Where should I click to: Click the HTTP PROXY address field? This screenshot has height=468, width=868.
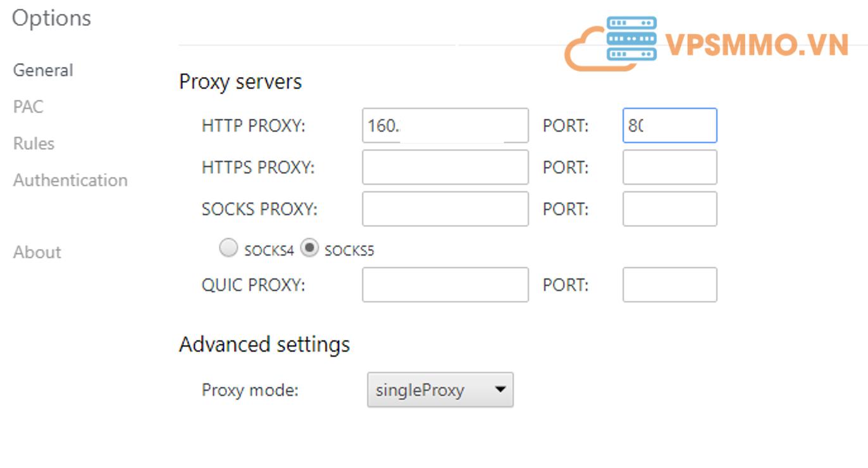click(x=445, y=125)
